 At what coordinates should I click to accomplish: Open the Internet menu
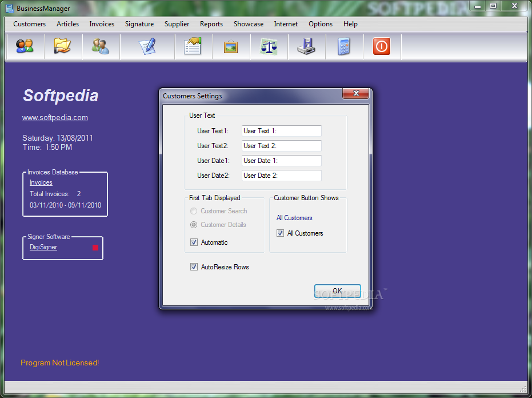click(x=286, y=24)
